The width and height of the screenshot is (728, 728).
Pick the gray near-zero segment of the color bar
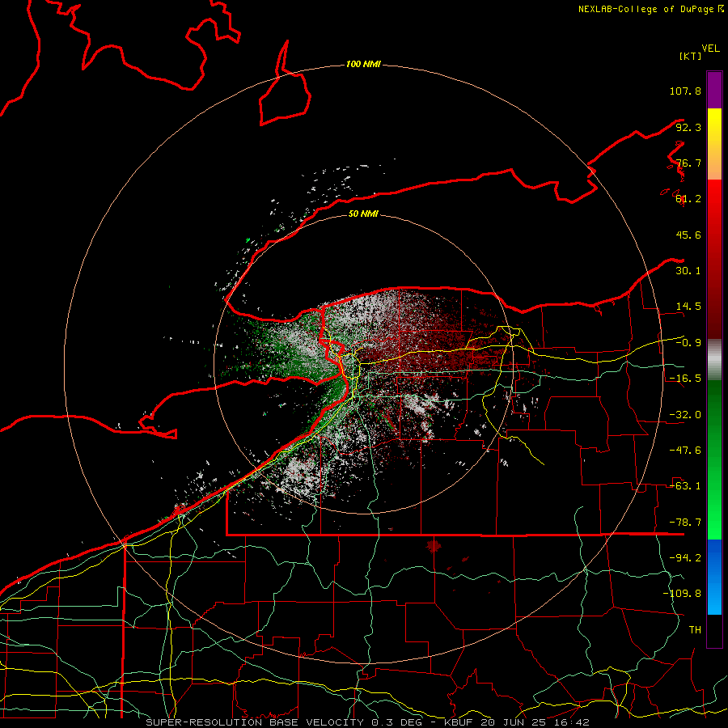pos(714,360)
